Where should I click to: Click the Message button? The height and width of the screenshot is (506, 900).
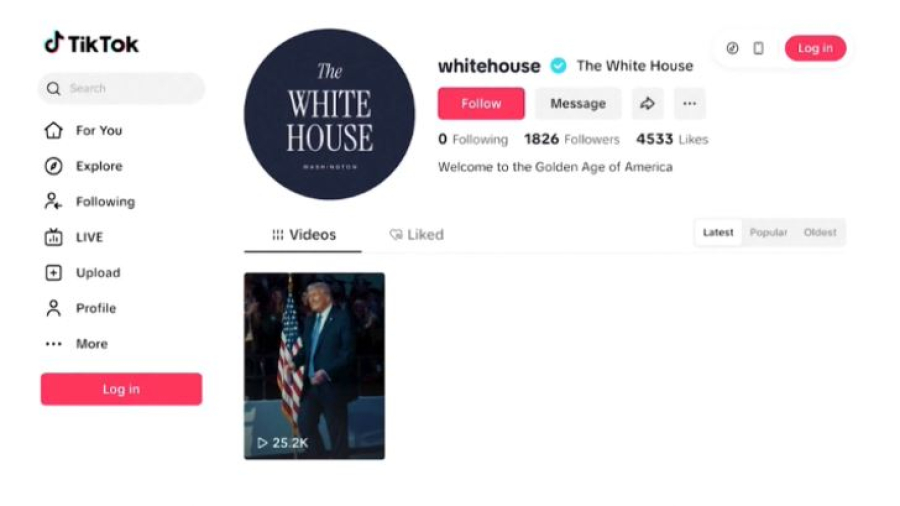point(578,103)
